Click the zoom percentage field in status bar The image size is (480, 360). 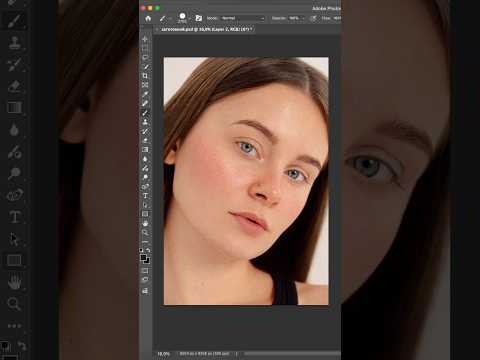(x=164, y=353)
